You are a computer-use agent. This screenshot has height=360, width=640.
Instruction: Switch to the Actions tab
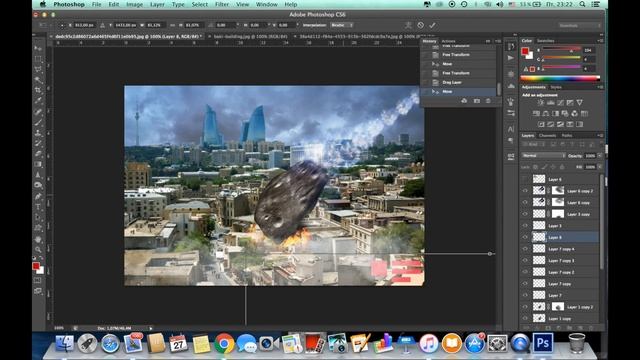[449, 41]
